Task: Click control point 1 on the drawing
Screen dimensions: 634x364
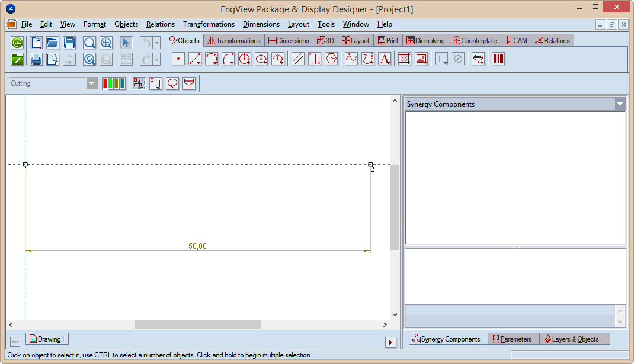Action: [25, 165]
